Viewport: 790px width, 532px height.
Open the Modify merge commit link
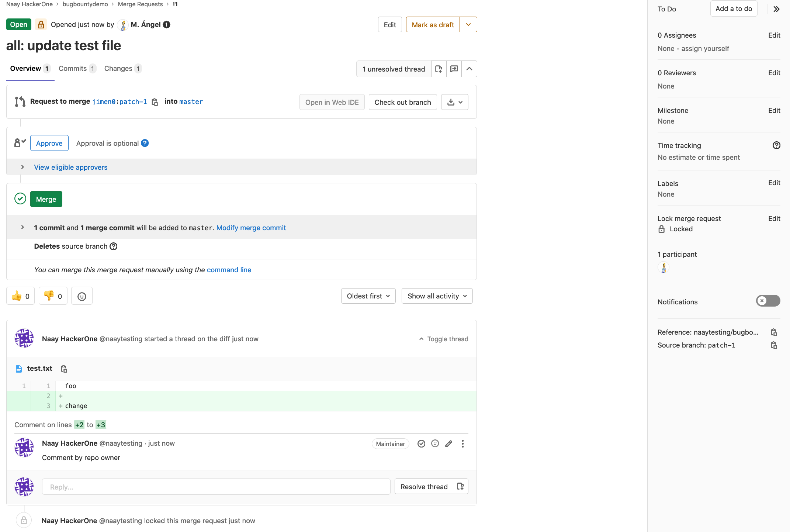click(251, 228)
